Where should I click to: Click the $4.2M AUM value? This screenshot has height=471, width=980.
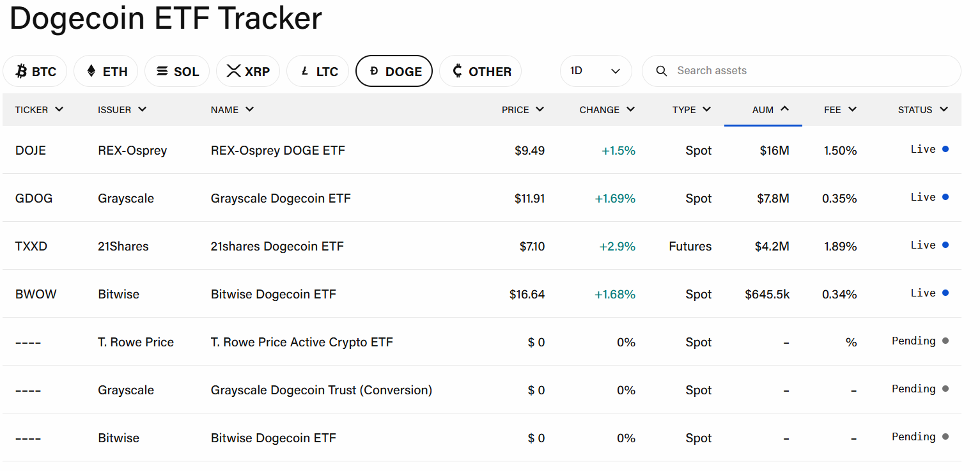[773, 247]
